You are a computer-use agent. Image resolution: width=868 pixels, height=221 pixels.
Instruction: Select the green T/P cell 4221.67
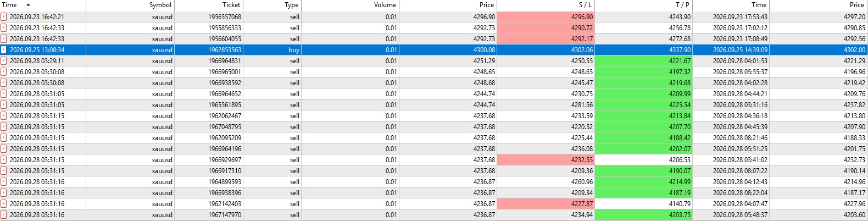(643, 61)
